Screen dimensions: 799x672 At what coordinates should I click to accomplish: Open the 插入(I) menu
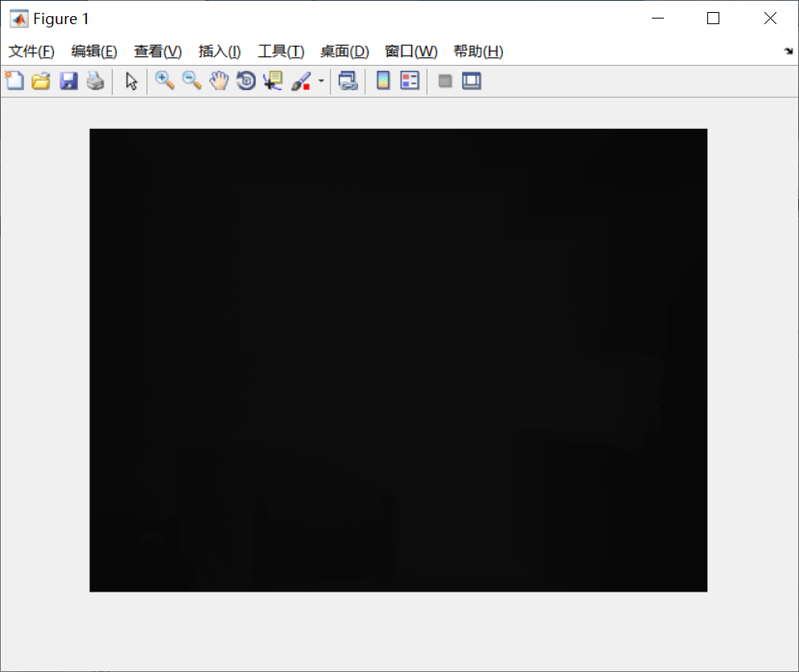[x=220, y=52]
